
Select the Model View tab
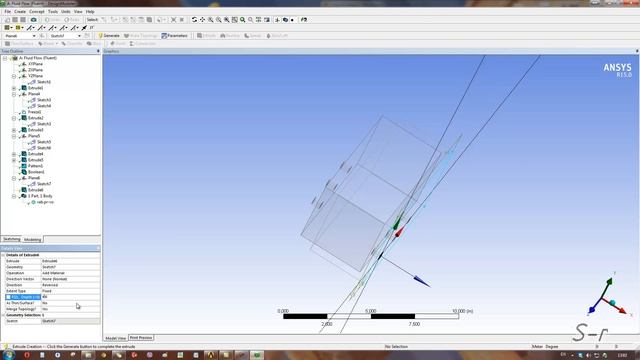[x=116, y=338]
